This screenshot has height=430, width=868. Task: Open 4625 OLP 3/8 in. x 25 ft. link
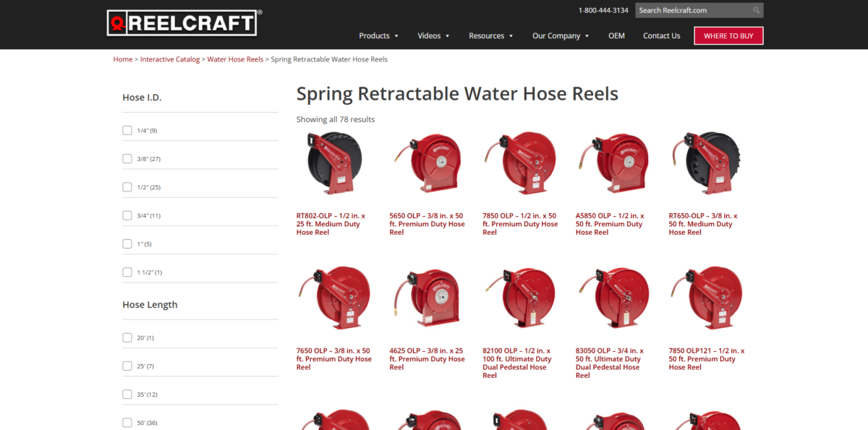pos(427,359)
